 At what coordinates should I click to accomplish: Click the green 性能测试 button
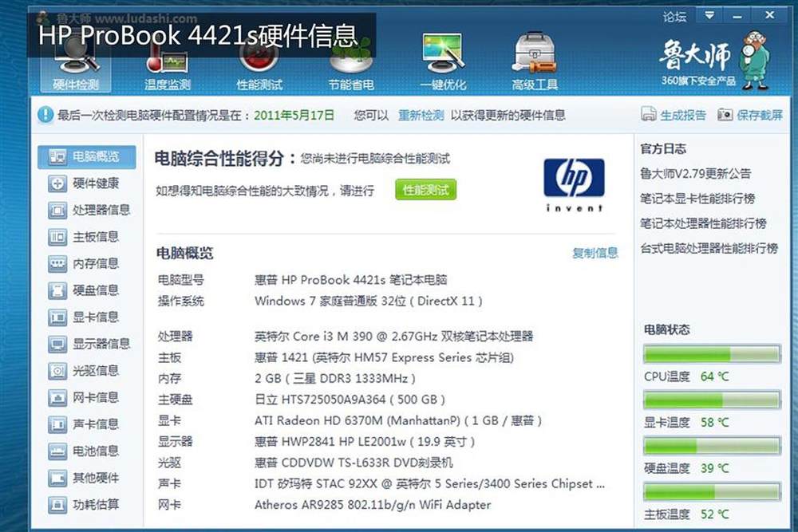[425, 190]
